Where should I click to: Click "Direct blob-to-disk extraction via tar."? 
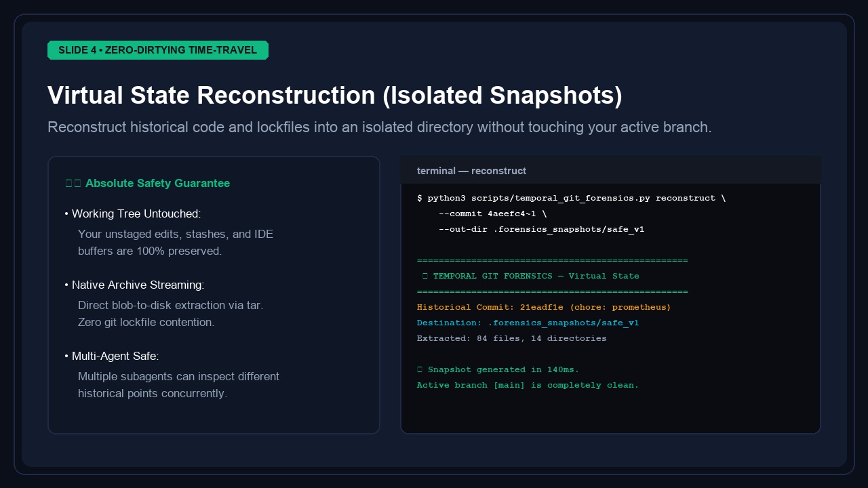(x=171, y=306)
